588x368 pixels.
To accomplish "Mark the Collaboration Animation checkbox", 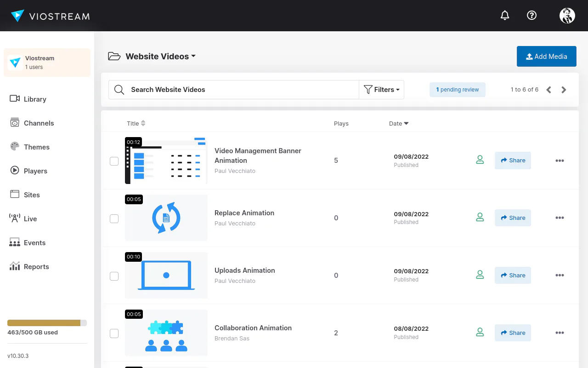I will (114, 333).
